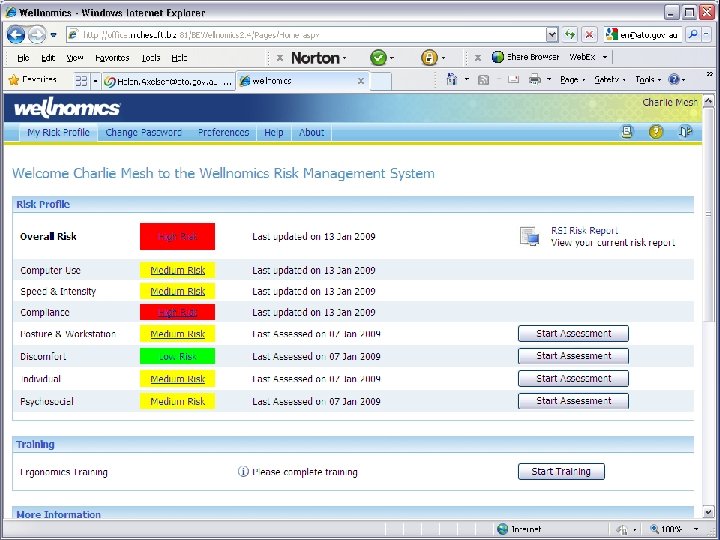Open the RSI Risk Report link
The width and height of the screenshot is (720, 540).
click(x=584, y=231)
